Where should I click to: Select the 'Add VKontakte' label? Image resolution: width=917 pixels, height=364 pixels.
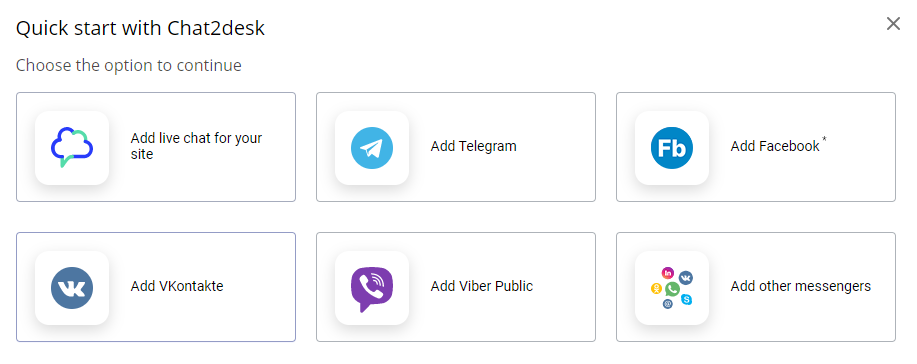coord(177,286)
